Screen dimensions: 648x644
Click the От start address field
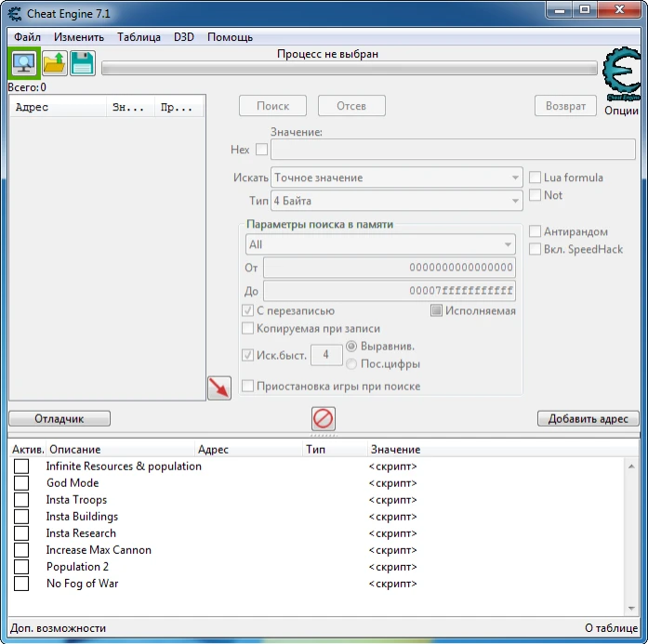tap(390, 268)
